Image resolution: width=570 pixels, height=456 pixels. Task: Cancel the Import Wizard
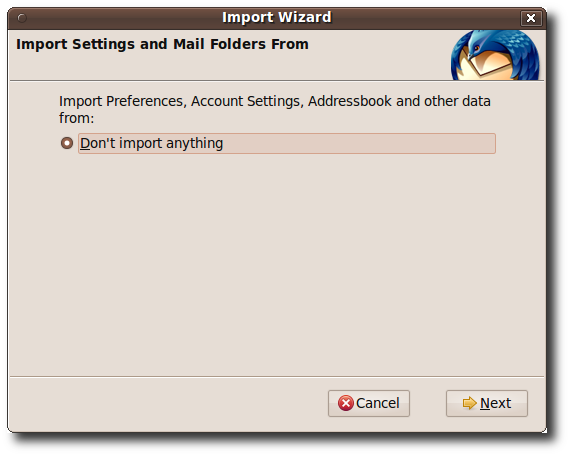tap(369, 403)
